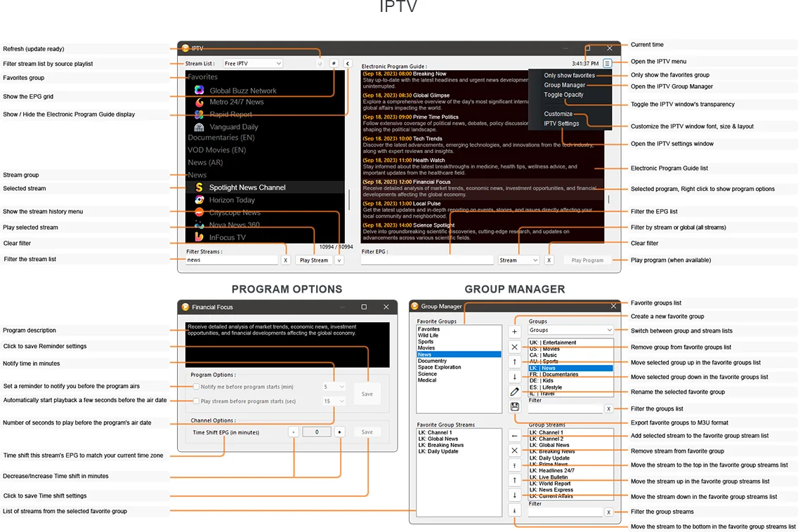
Task: Open IPTV Settings from the menu
Action: tap(561, 124)
